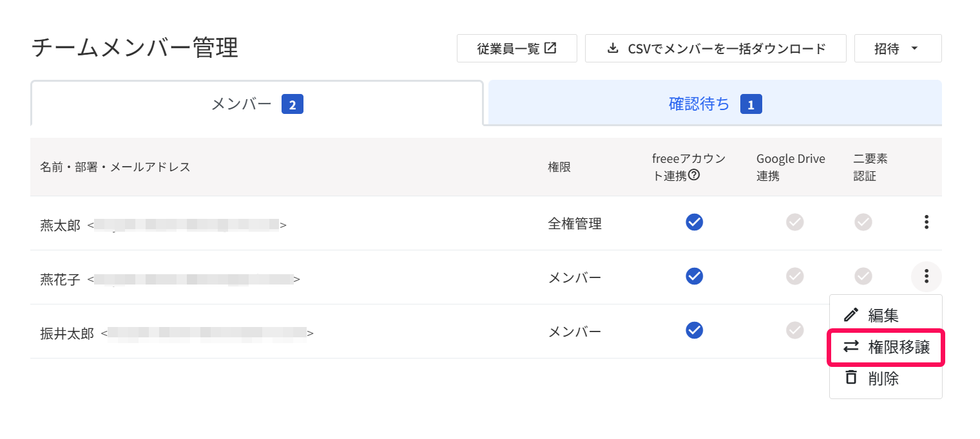Click the 全権管理 permission cell
The image size is (980, 439).
575,224
